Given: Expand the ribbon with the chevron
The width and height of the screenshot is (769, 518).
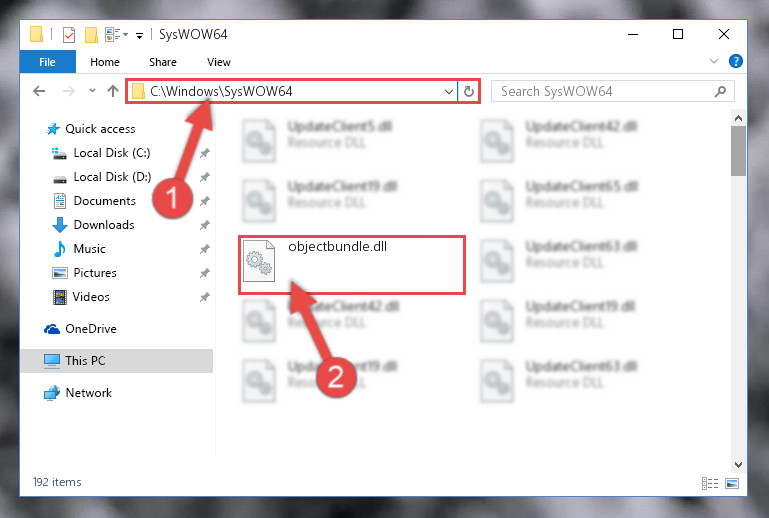Looking at the screenshot, I should coord(714,61).
